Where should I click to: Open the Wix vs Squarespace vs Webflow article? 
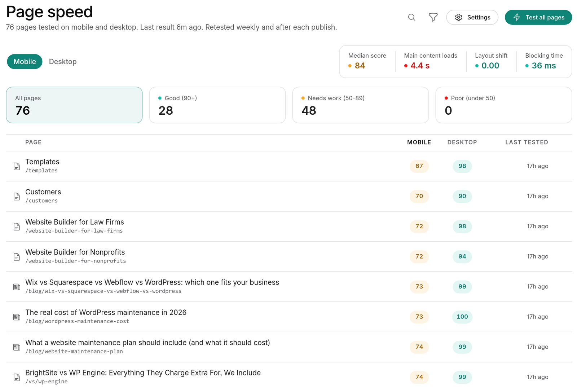pos(289,286)
